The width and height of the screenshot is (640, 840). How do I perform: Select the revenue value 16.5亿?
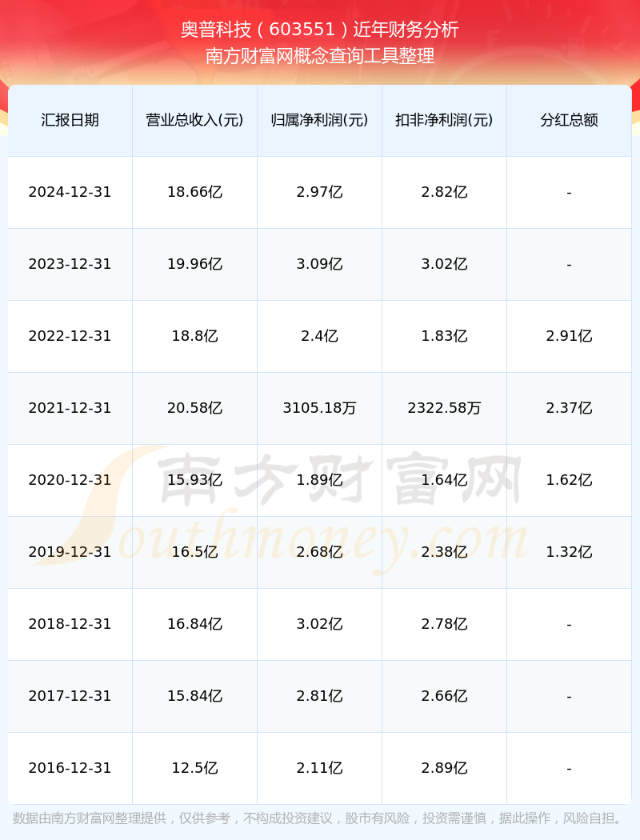pos(194,552)
